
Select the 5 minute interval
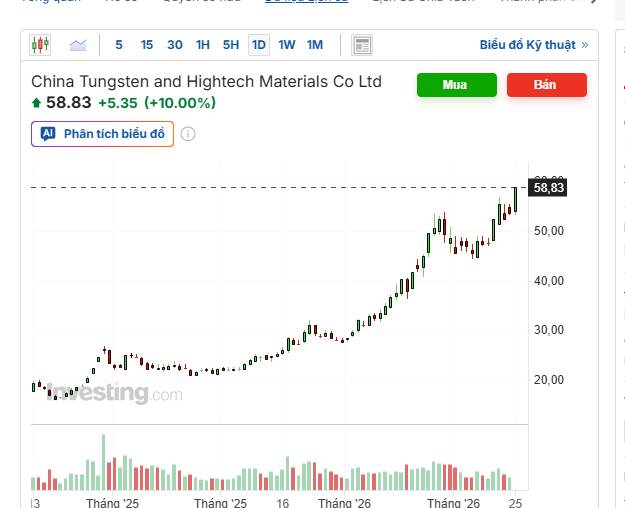[119, 45]
